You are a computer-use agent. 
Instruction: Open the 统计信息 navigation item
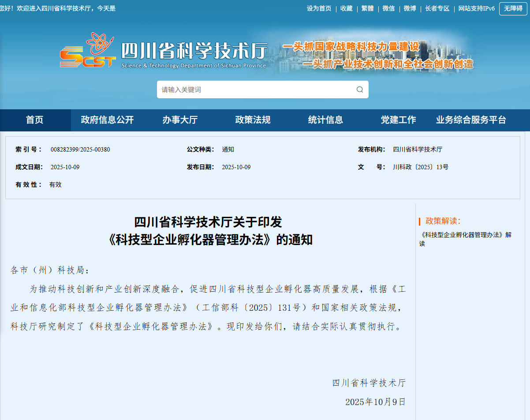[x=325, y=120]
